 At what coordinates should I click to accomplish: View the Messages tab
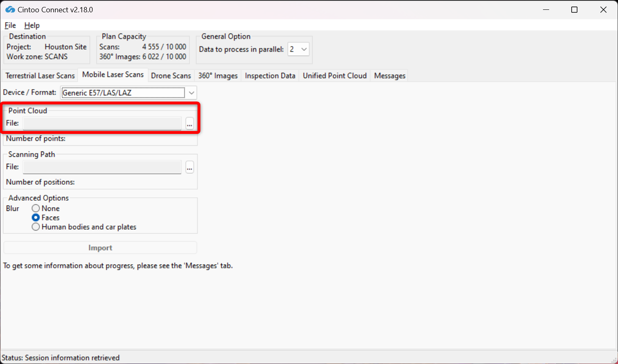coord(390,76)
